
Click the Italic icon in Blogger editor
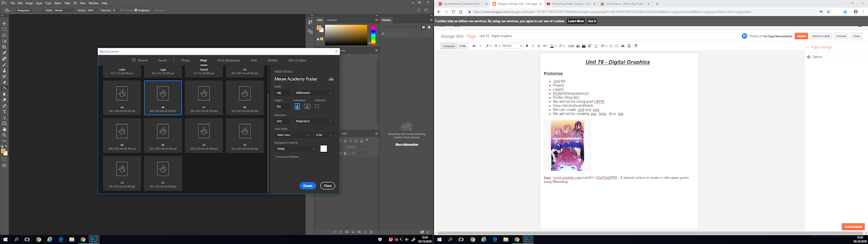click(533, 46)
